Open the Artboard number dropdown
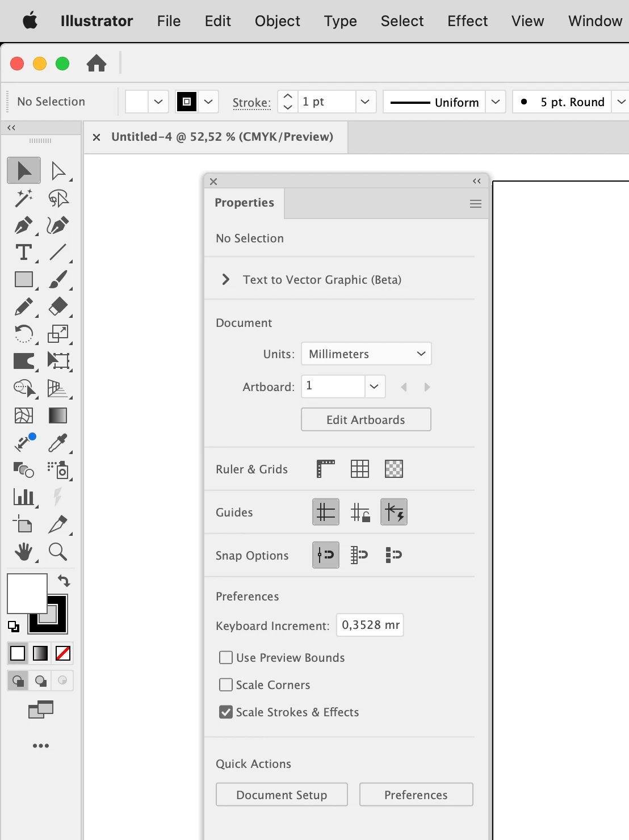 [x=374, y=387]
